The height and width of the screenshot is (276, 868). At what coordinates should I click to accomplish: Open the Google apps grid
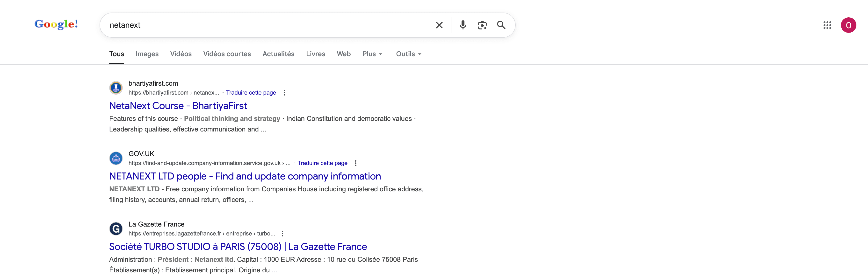point(827,25)
